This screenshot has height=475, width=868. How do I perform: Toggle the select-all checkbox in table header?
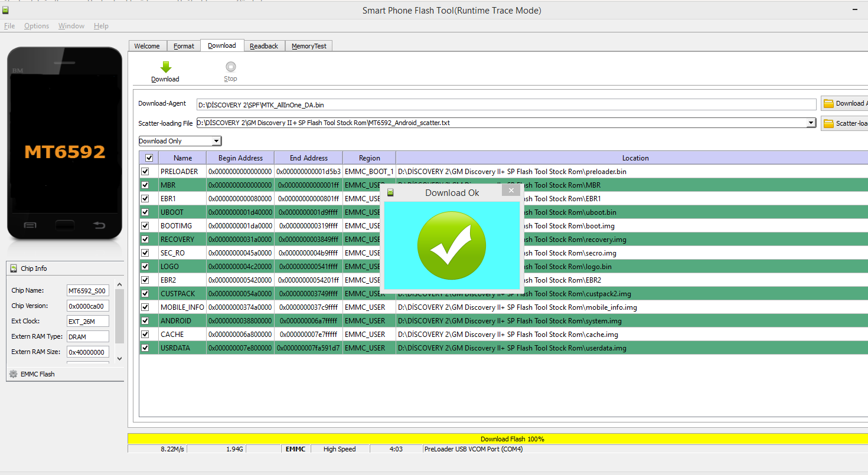(x=149, y=158)
